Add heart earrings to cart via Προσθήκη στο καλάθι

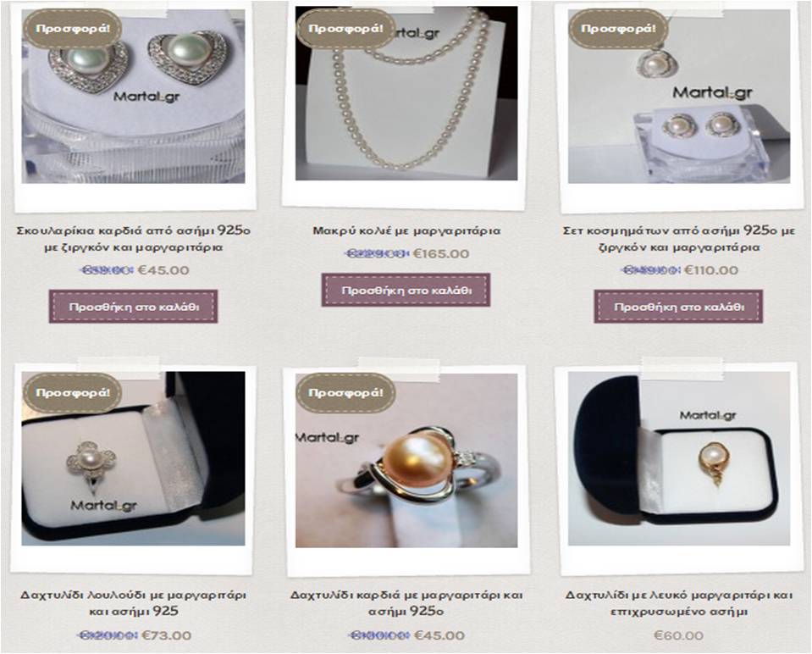click(x=133, y=307)
